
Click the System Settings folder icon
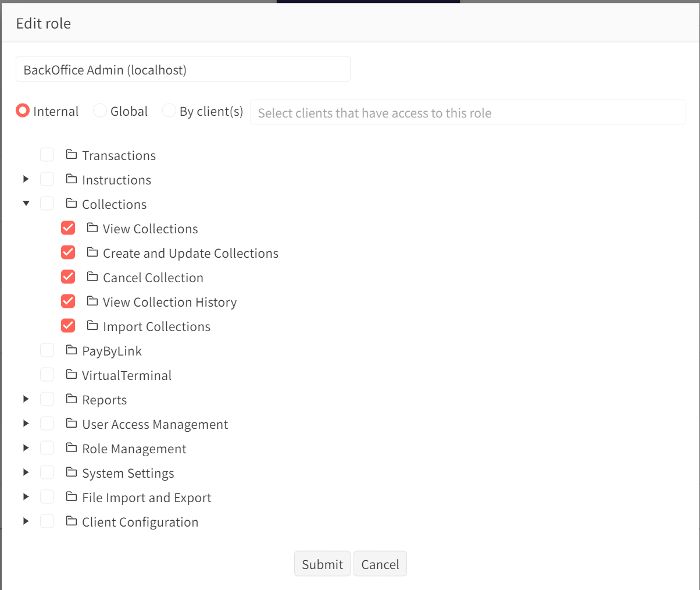coord(72,472)
